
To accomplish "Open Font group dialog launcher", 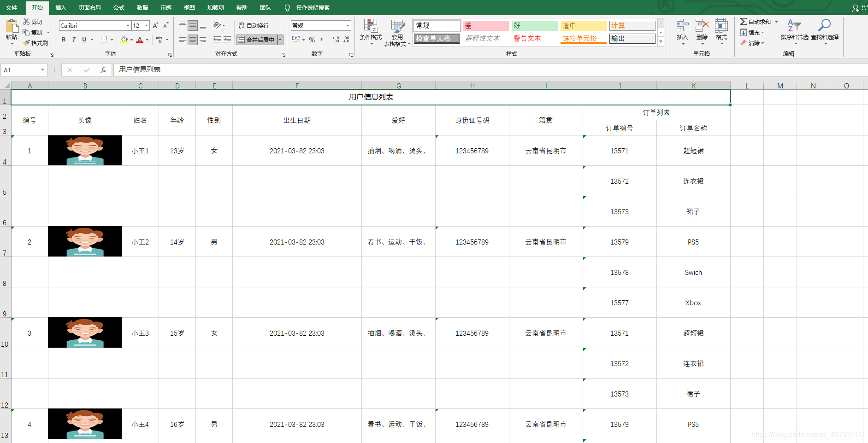I will tap(170, 55).
